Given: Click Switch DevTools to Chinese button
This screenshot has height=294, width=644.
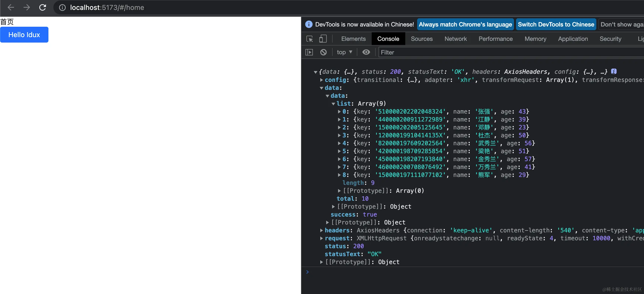Looking at the screenshot, I should click(556, 24).
